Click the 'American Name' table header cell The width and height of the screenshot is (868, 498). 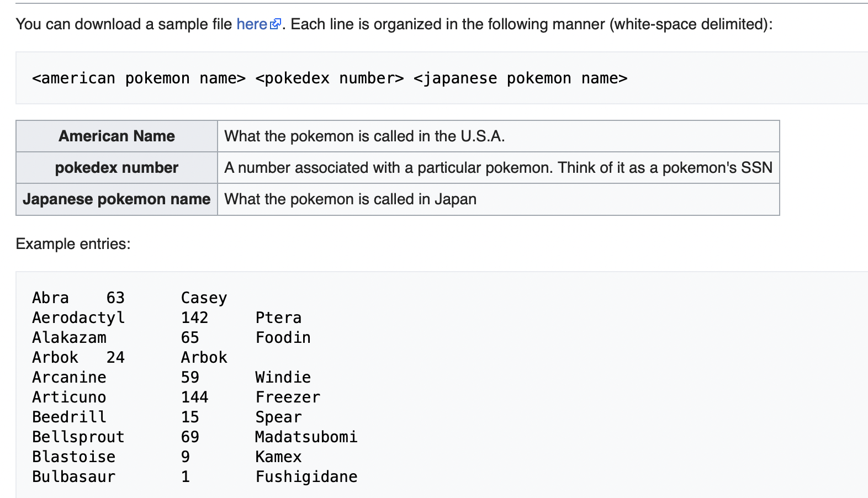coord(117,136)
